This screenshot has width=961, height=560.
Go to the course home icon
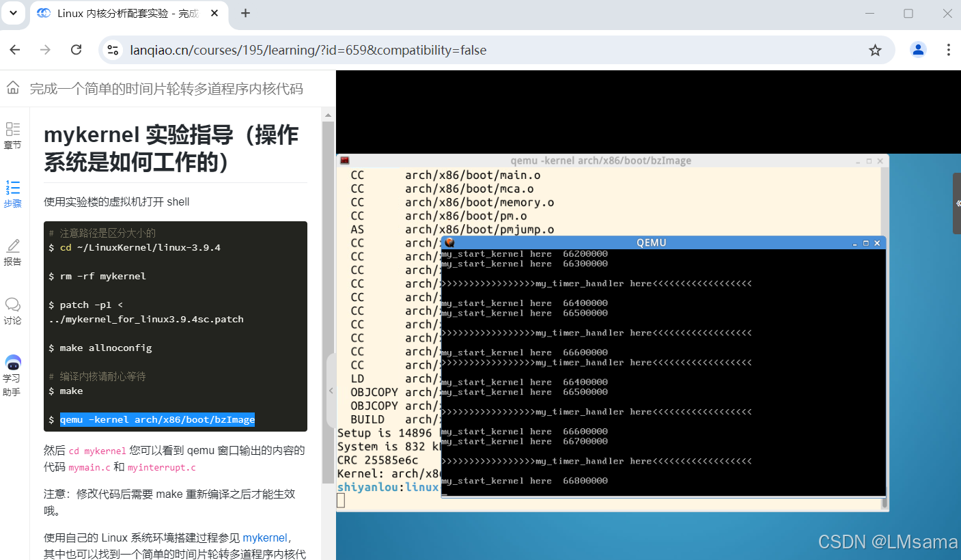pyautogui.click(x=13, y=88)
